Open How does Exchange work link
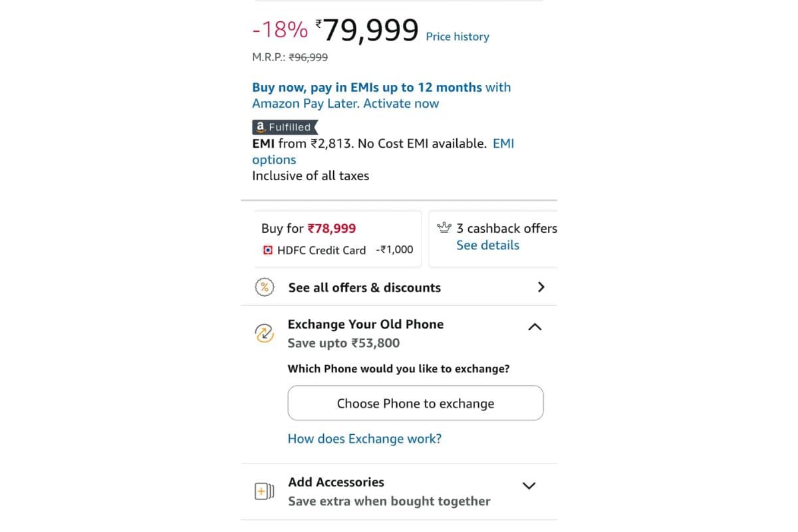 tap(364, 439)
